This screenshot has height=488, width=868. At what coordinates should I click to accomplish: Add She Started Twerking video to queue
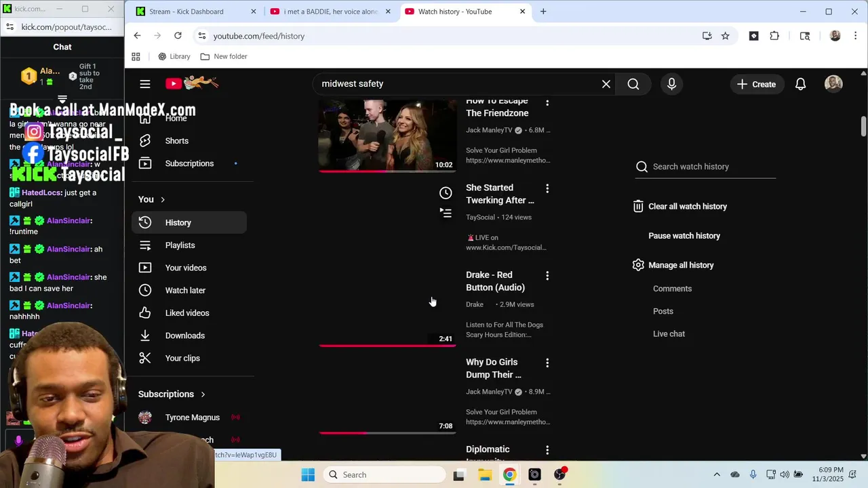[446, 212]
